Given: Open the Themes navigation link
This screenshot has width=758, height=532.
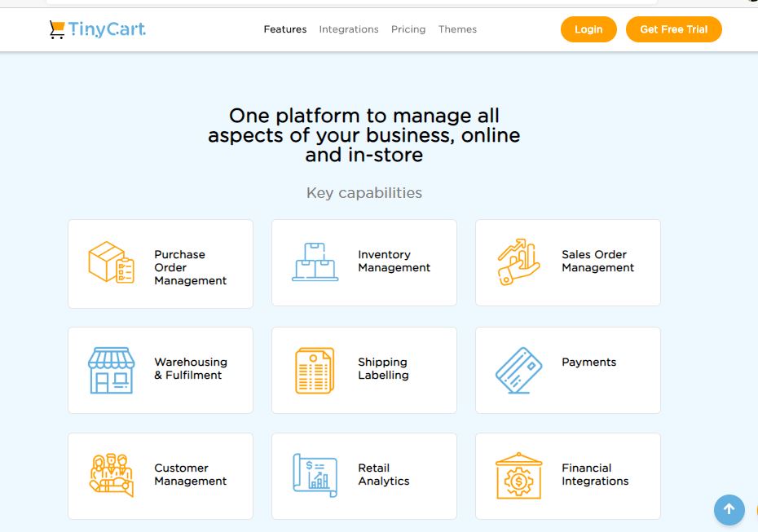Looking at the screenshot, I should click(457, 29).
